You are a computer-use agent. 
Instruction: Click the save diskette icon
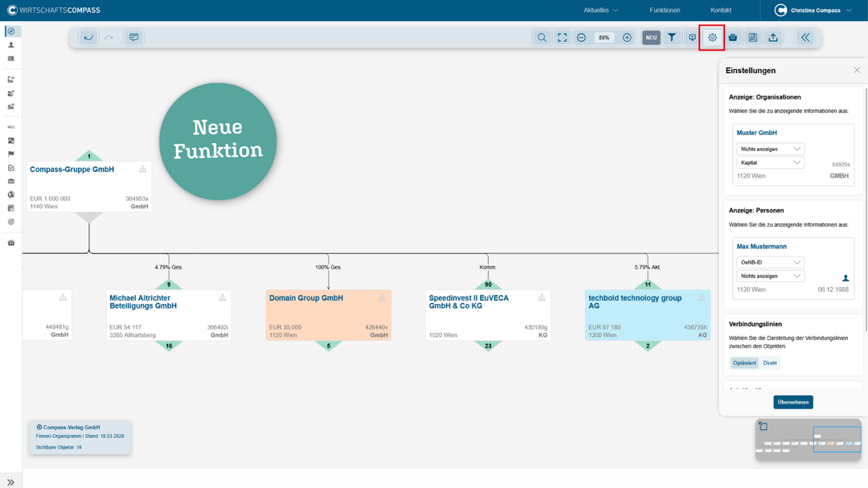tap(752, 38)
